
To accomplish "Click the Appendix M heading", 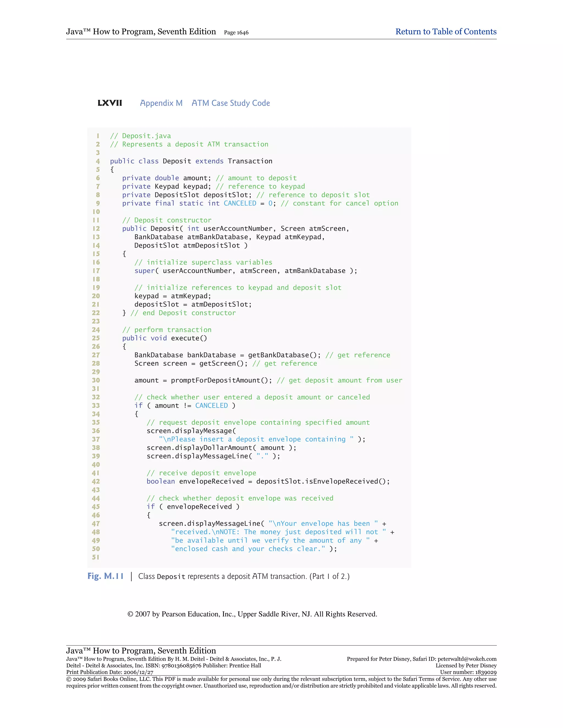I will (161, 103).
